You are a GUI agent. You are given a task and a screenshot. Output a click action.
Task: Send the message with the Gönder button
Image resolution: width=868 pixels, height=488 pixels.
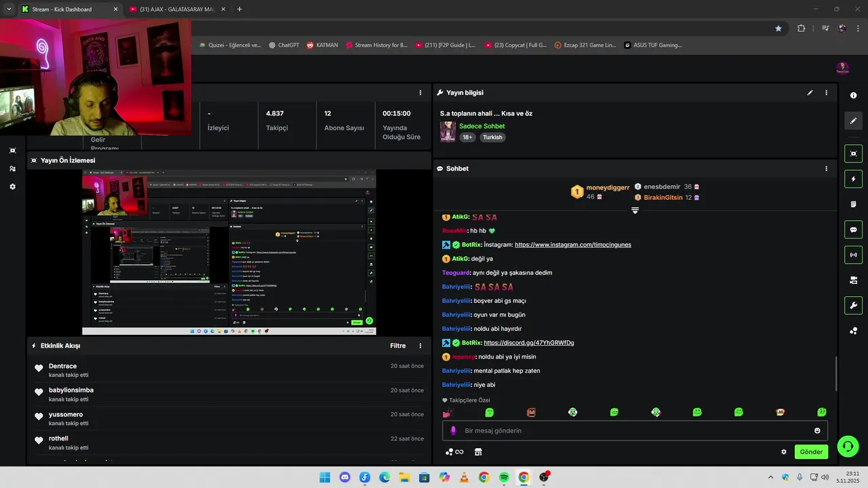click(811, 452)
